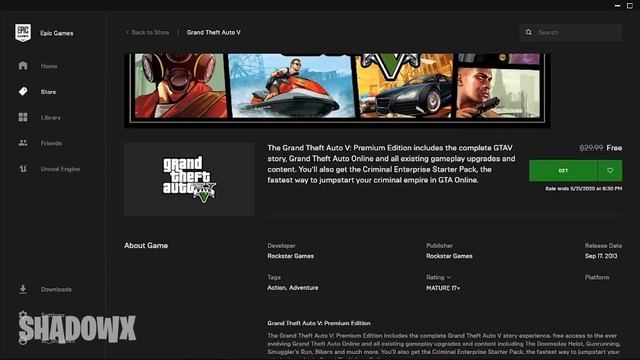Click Grand Theft Auto V breadcrumb
This screenshot has height=360, width=640.
(x=213, y=32)
